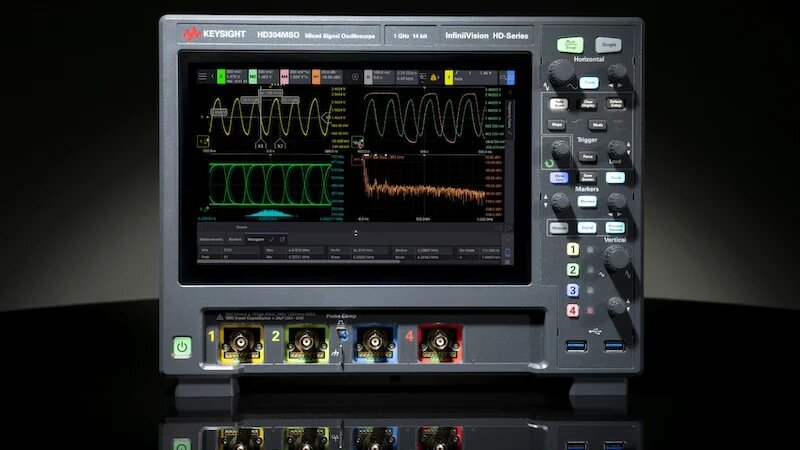
Task: Collapse results panel with the down chevron
Action: click(508, 239)
